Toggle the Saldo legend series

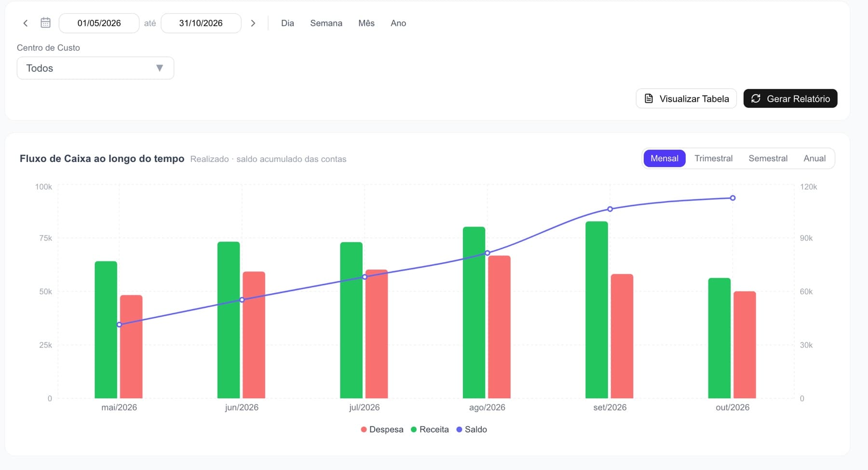click(471, 430)
